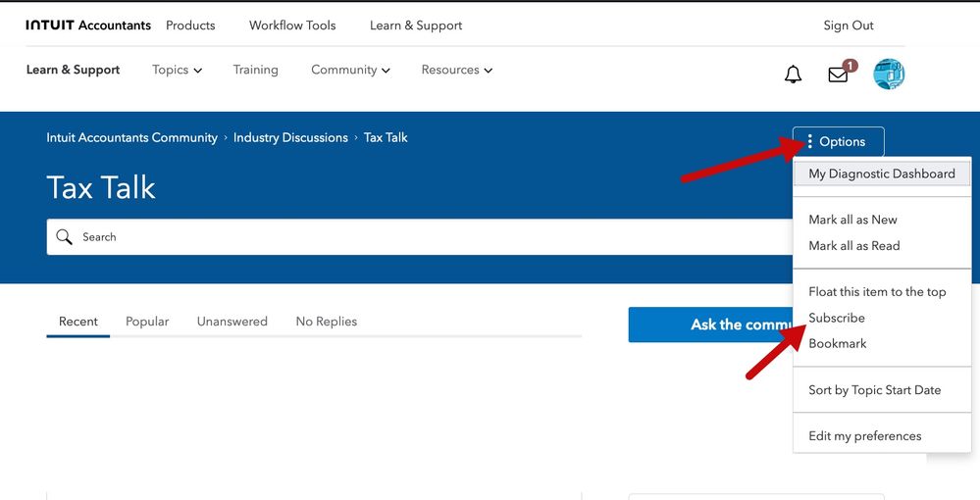Click the Intuit Accountants logo
Viewport: 980px width, 500px height.
pos(88,25)
